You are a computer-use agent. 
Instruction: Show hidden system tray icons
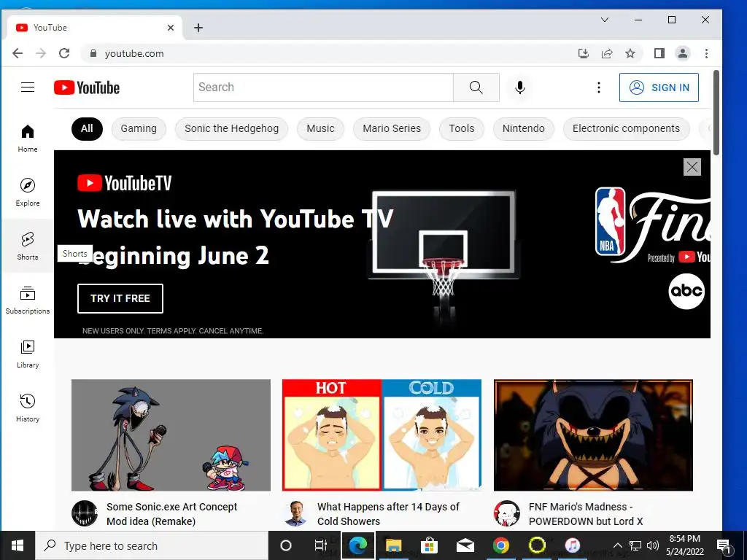point(617,545)
